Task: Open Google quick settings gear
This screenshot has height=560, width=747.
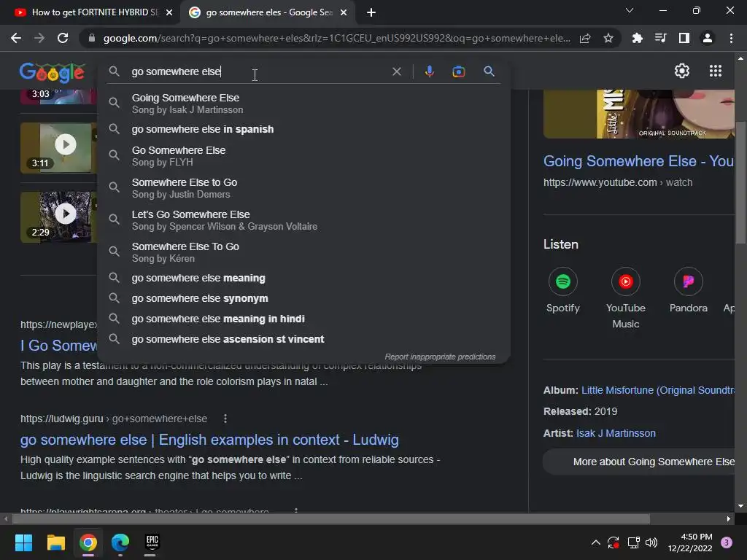Action: tap(682, 71)
